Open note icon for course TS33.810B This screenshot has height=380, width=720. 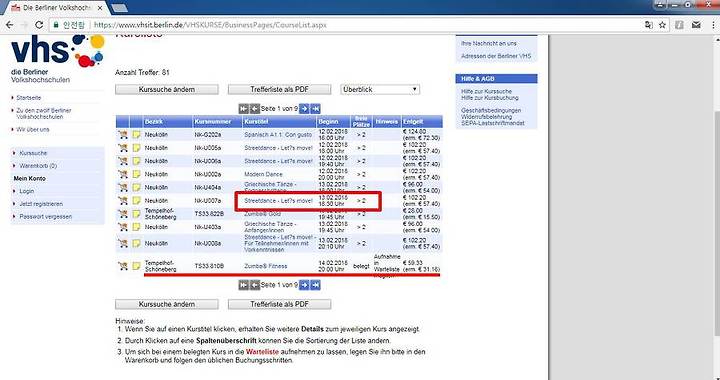pyautogui.click(x=136, y=266)
